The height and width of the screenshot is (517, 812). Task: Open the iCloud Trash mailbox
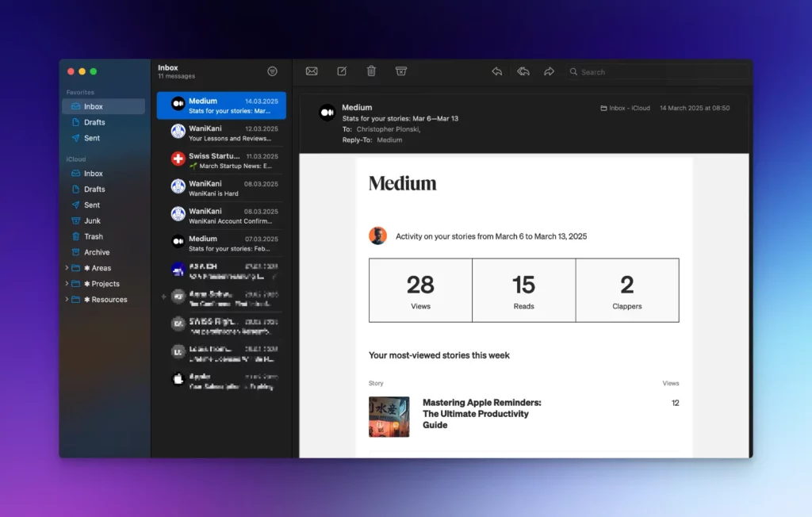click(93, 236)
